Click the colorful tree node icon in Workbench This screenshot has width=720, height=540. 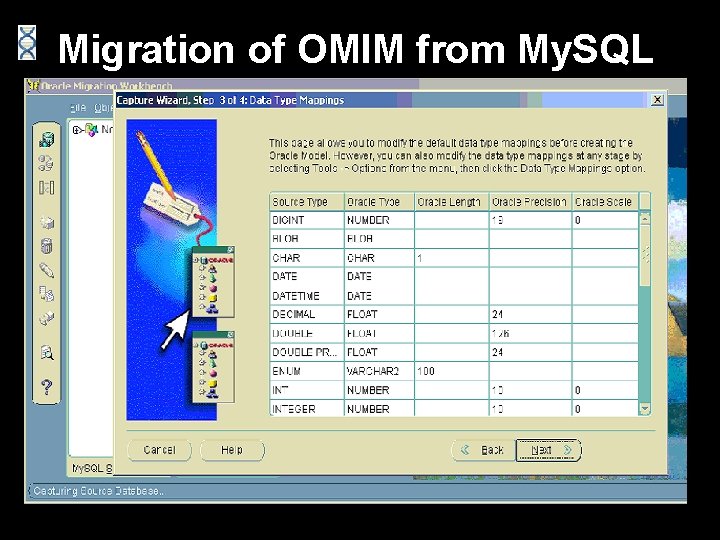[x=91, y=130]
